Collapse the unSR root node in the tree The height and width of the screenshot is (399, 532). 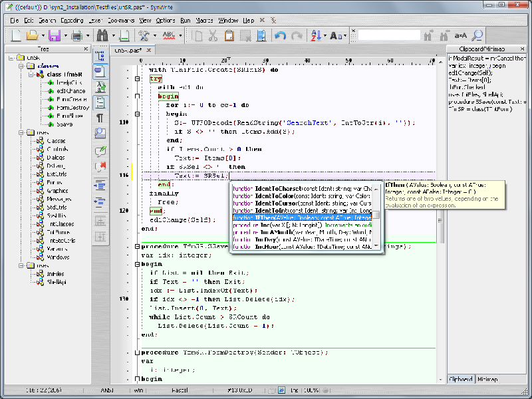tap(11, 58)
